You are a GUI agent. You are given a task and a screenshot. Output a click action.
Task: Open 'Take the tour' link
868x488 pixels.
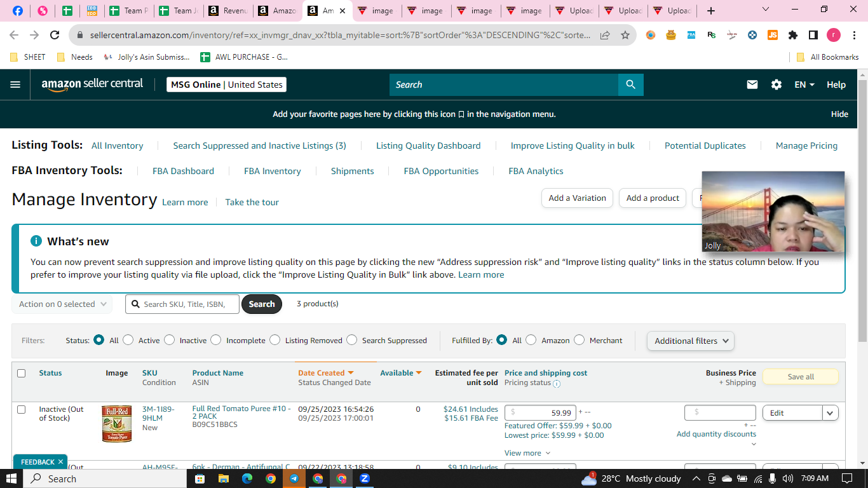pos(252,202)
